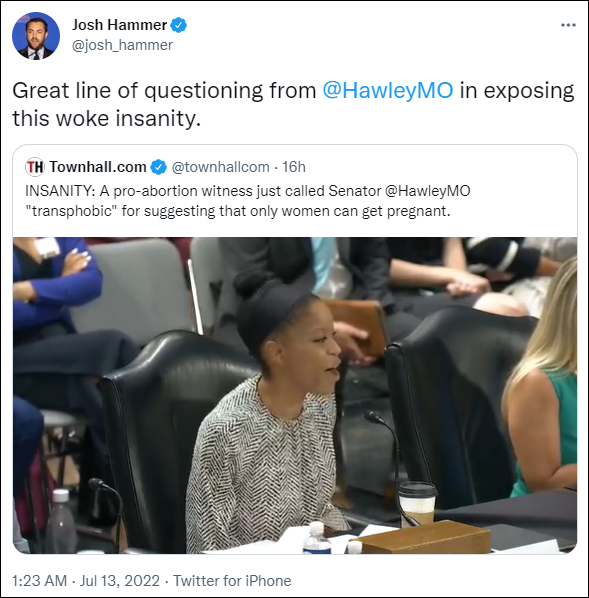Click Townhall.com's verified checkmark badge
Viewport: 589px width, 598px height.
pyautogui.click(x=158, y=167)
